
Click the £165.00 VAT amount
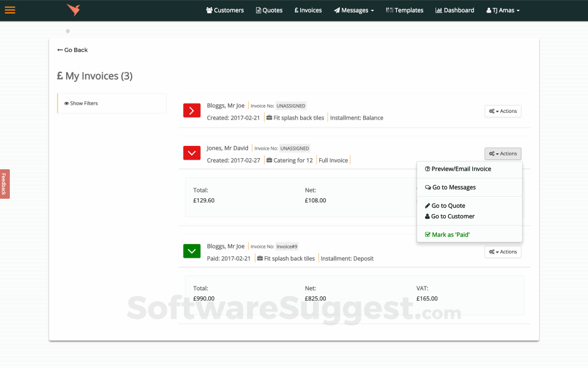click(x=427, y=299)
